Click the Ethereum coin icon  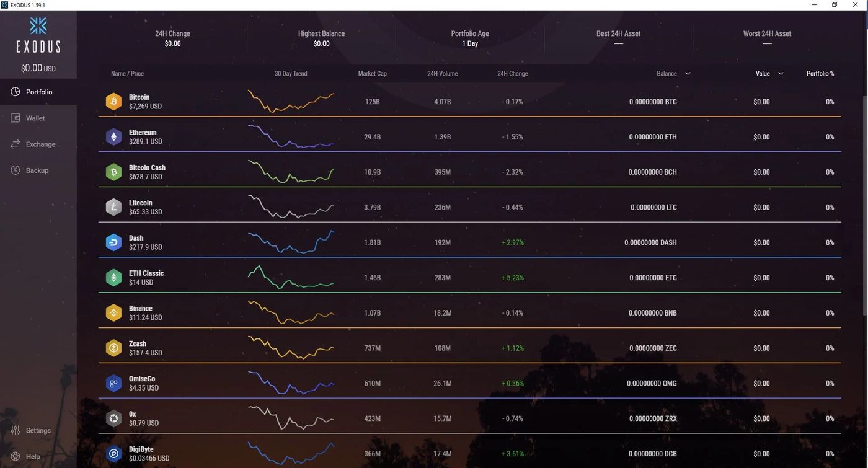tap(113, 137)
